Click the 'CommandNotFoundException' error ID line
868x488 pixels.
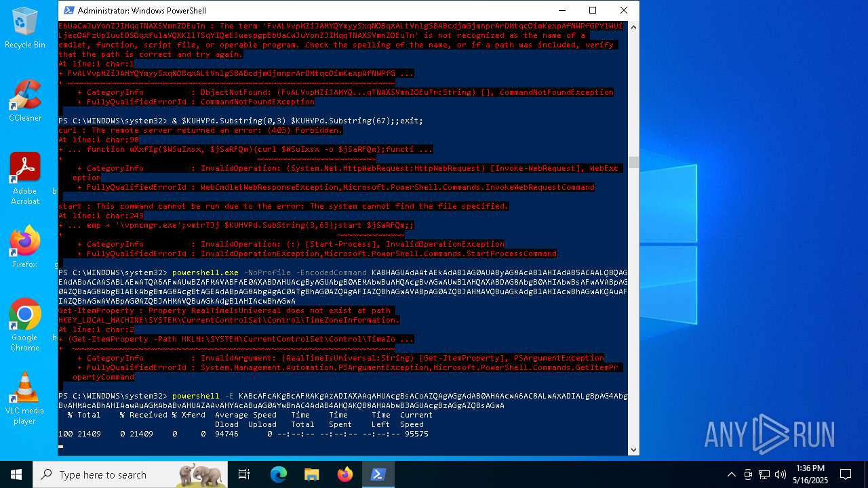click(x=196, y=102)
